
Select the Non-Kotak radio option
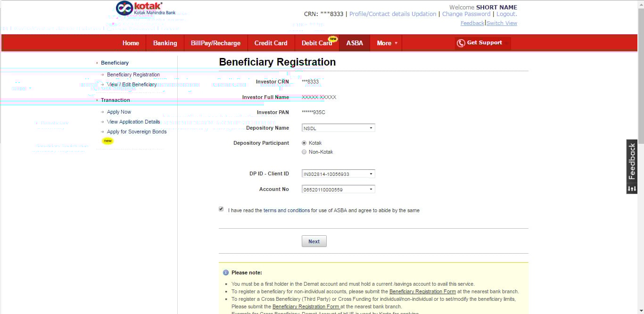click(x=304, y=152)
